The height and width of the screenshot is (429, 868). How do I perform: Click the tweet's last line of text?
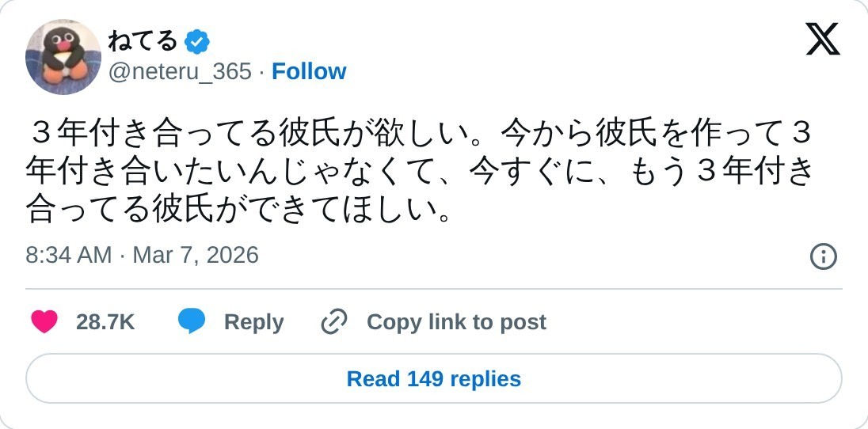point(239,209)
